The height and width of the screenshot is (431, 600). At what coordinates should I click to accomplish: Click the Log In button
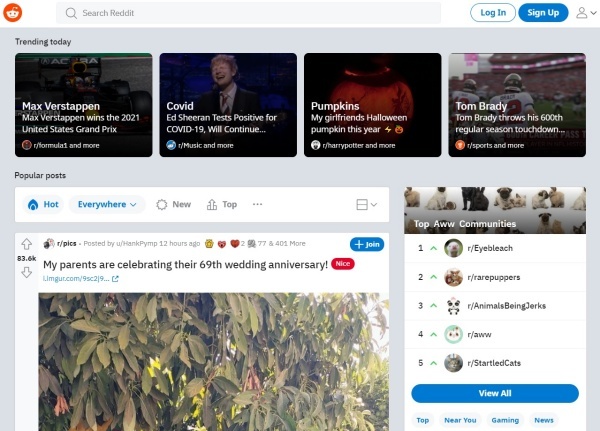pyautogui.click(x=492, y=13)
